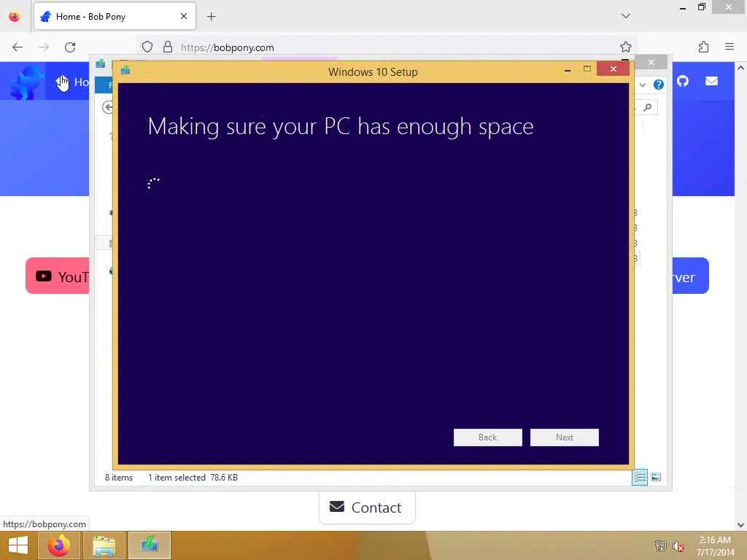Screen dimensions: 747x560
Task: Open the muted volume tray icon
Action: 678,545
